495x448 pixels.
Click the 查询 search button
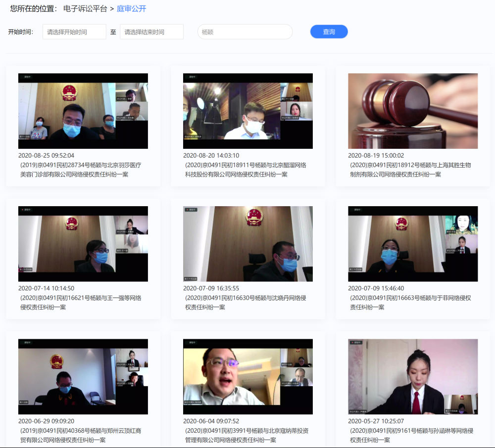(x=329, y=32)
